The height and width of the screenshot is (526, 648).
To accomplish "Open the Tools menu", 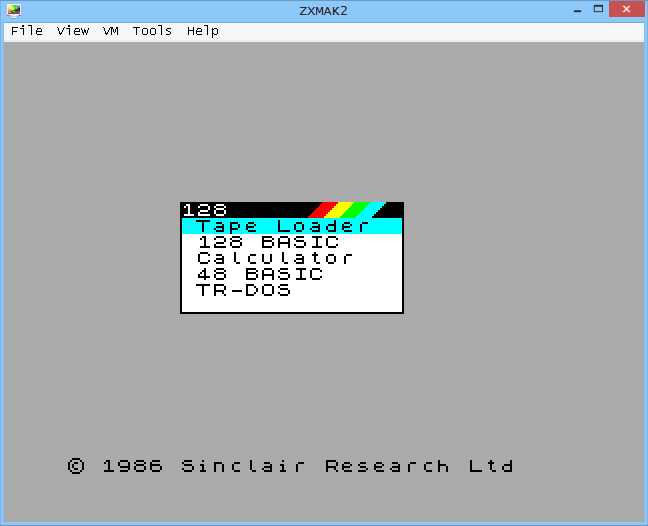I will pos(152,31).
